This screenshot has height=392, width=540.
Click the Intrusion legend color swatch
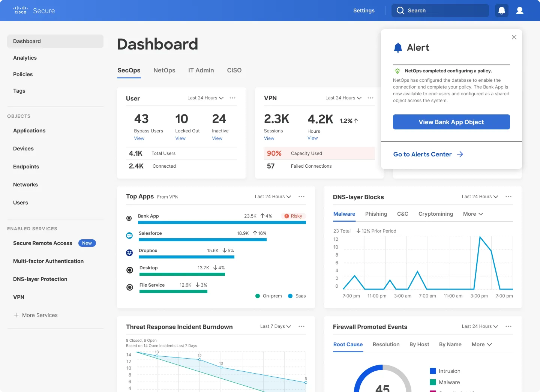pyautogui.click(x=433, y=371)
